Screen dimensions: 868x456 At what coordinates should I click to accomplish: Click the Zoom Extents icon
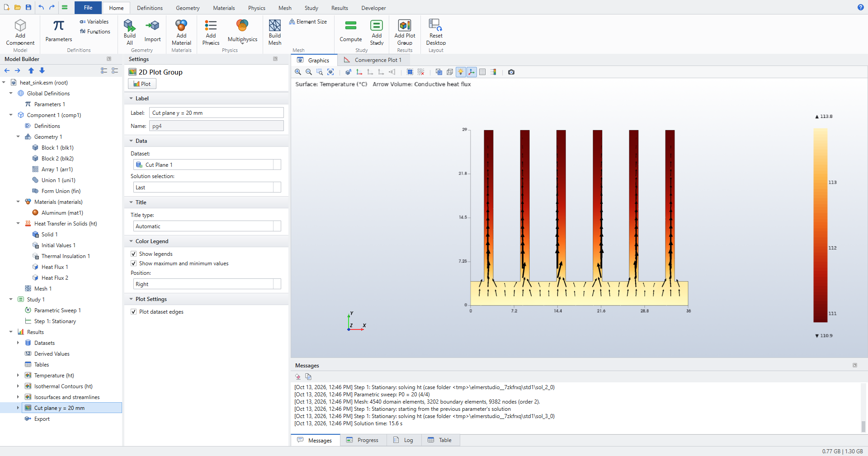330,72
